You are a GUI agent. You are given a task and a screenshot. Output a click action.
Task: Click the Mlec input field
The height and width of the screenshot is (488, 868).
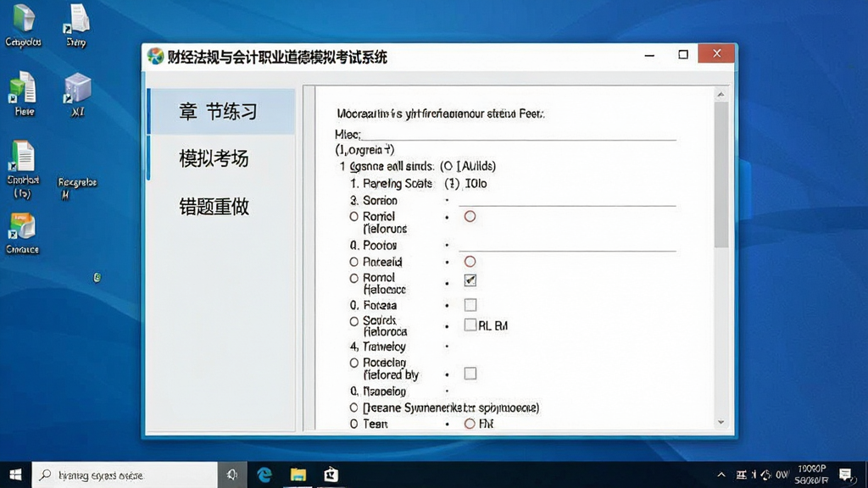tap(519, 135)
